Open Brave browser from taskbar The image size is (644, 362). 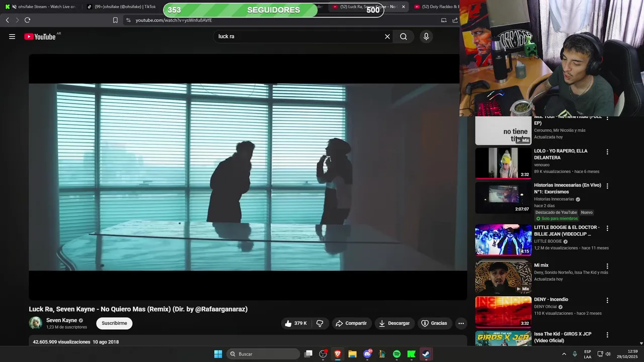(338, 354)
